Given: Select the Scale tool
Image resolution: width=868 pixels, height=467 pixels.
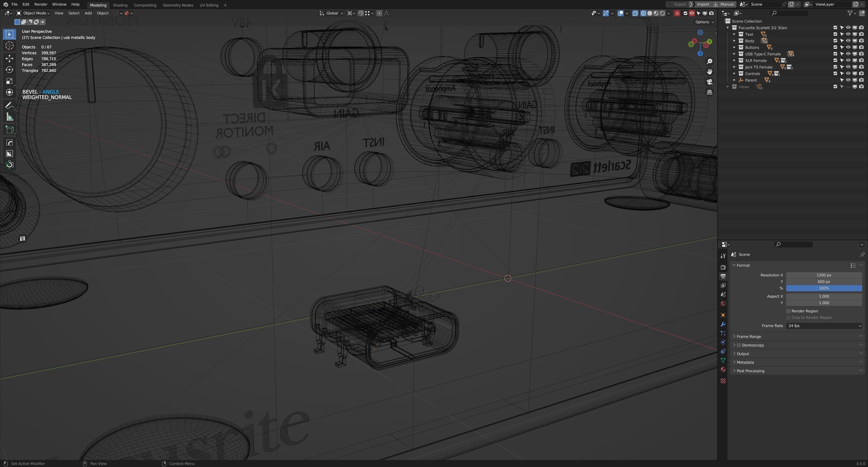Looking at the screenshot, I should [x=9, y=81].
